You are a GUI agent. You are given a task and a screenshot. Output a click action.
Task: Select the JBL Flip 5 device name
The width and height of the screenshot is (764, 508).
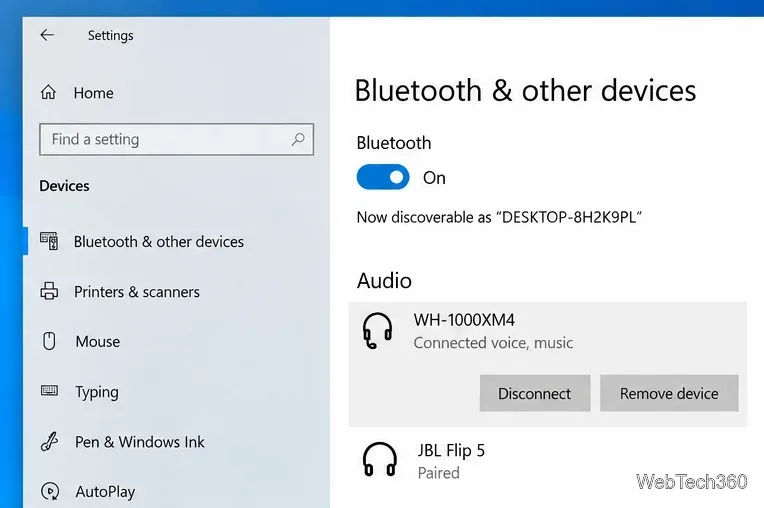(x=451, y=451)
